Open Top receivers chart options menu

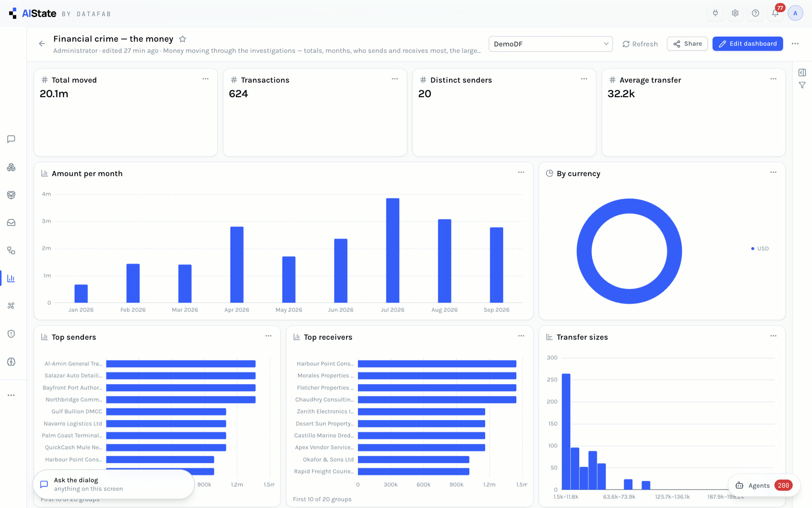point(521,336)
